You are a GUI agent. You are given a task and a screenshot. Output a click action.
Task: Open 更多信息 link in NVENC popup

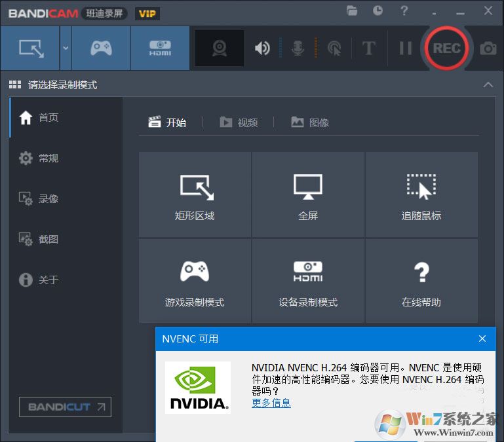271,403
